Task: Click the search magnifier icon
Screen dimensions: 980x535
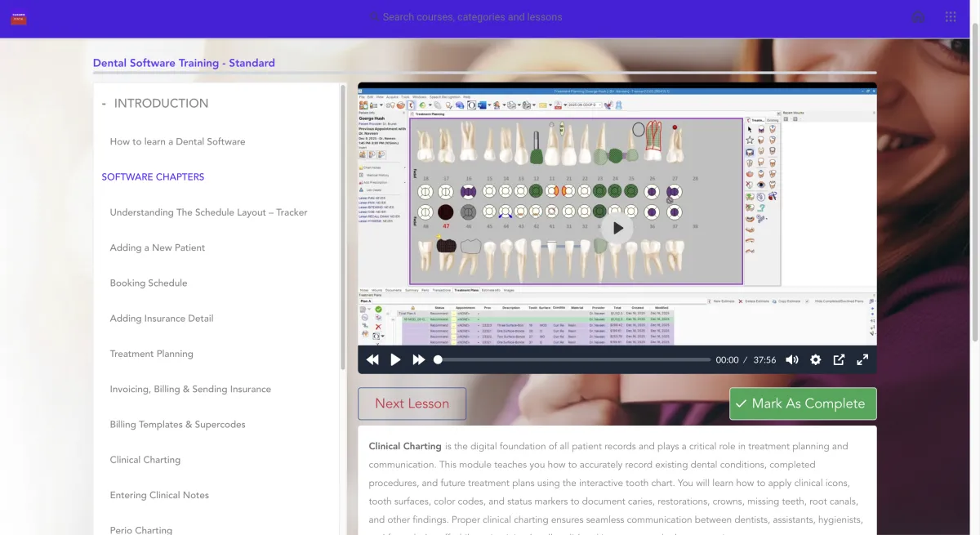Action: (375, 17)
